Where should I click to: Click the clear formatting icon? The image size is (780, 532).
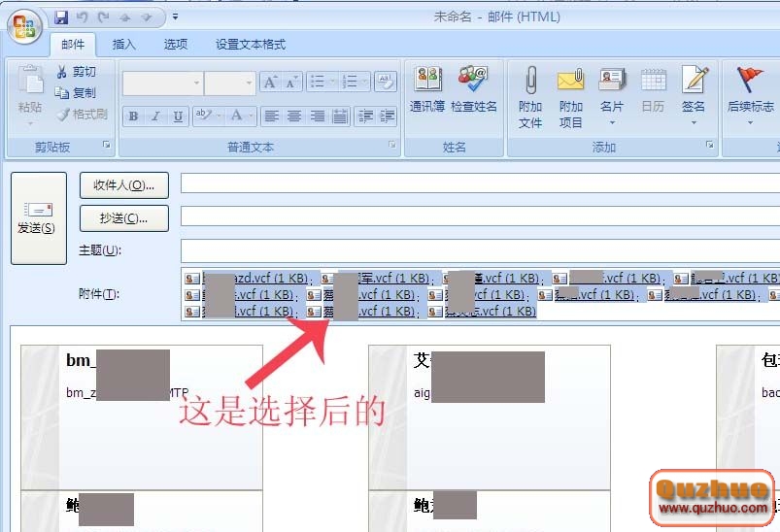click(x=385, y=82)
